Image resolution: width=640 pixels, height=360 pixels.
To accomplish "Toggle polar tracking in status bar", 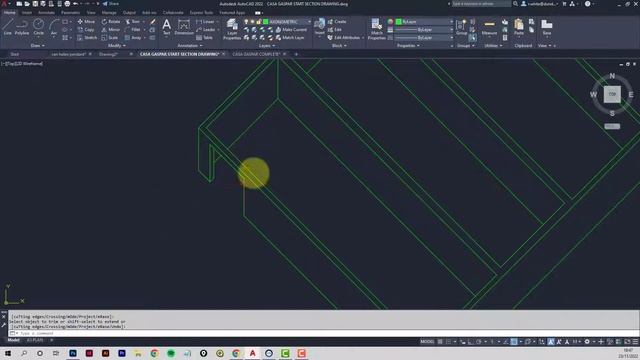I will [479, 342].
